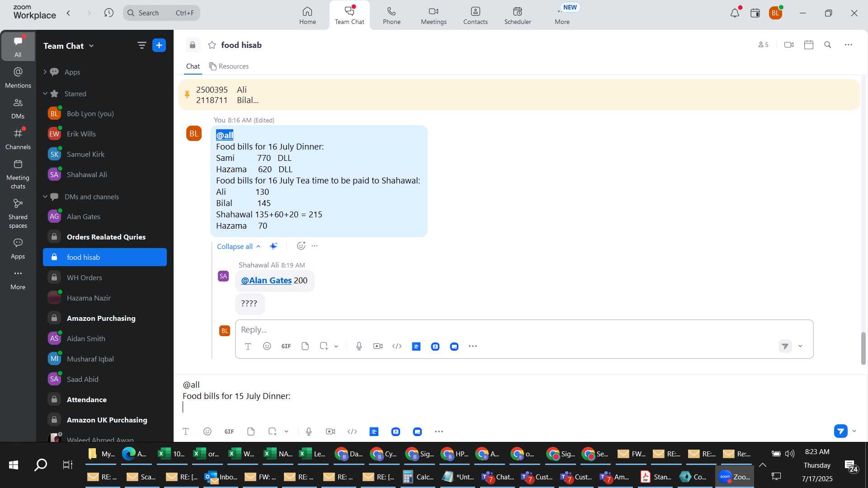Open channel more options ellipsis
The image size is (868, 488).
[849, 45]
